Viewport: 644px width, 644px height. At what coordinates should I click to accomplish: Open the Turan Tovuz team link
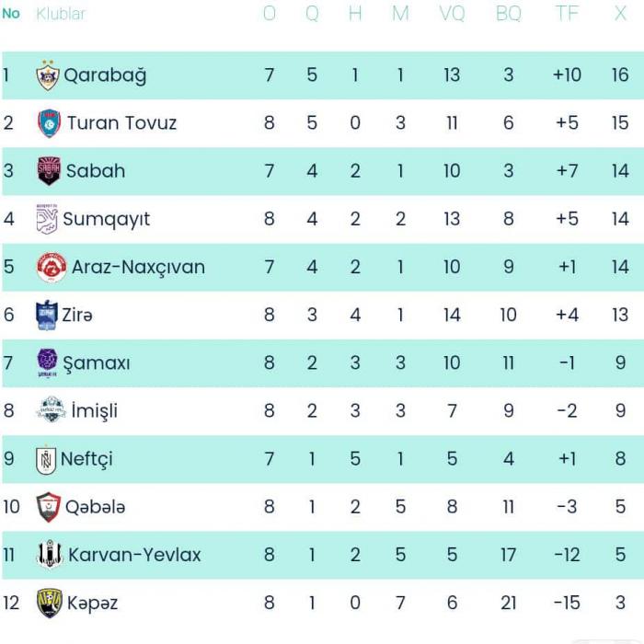coord(121,123)
